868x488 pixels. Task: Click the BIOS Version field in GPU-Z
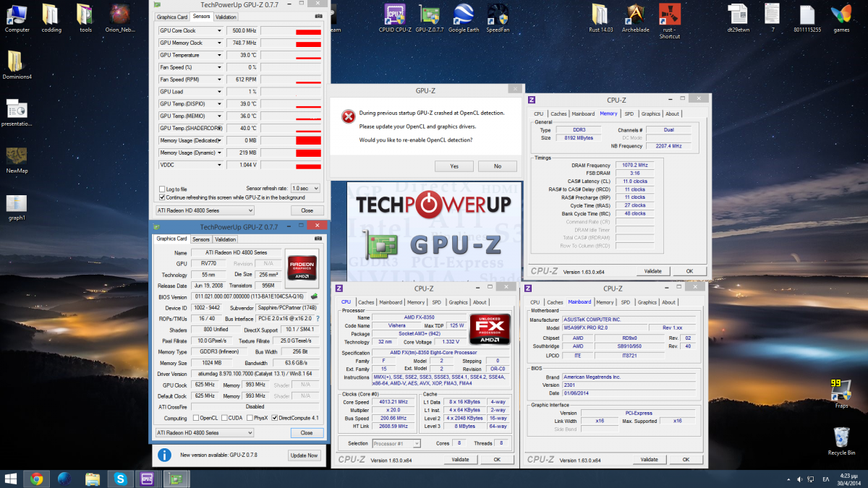click(250, 296)
